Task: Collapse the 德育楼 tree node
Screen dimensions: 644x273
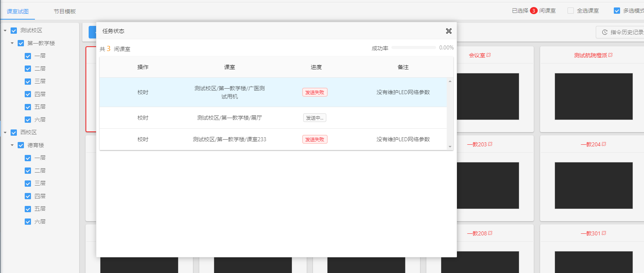Action: 12,145
